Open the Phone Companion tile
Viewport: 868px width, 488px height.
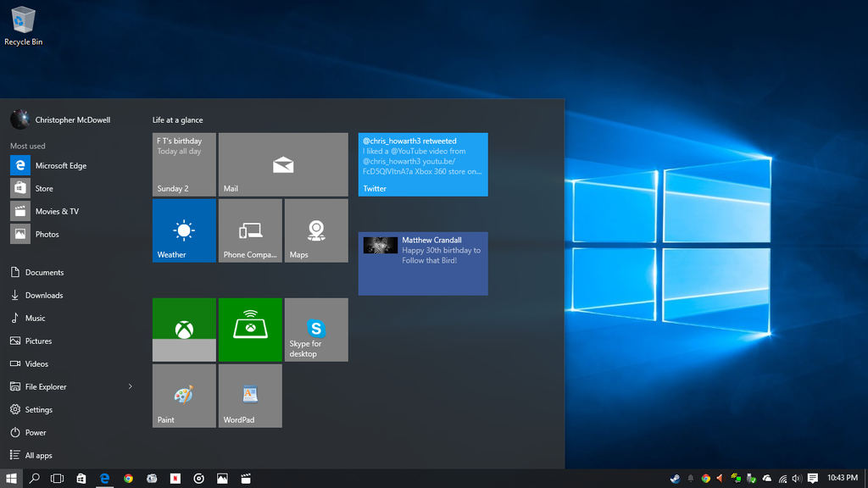tap(250, 230)
